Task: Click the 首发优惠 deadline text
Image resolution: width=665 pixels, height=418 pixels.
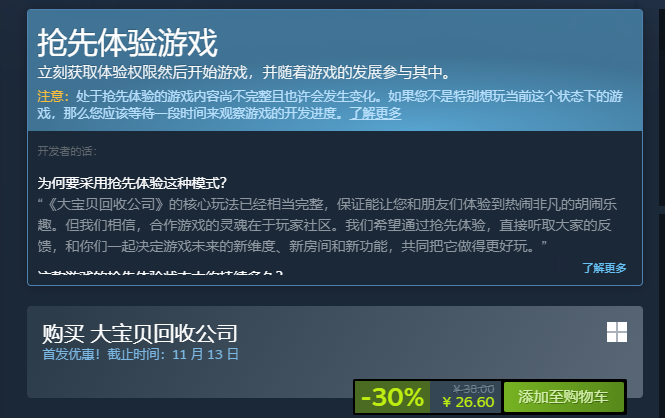Action: 140,354
